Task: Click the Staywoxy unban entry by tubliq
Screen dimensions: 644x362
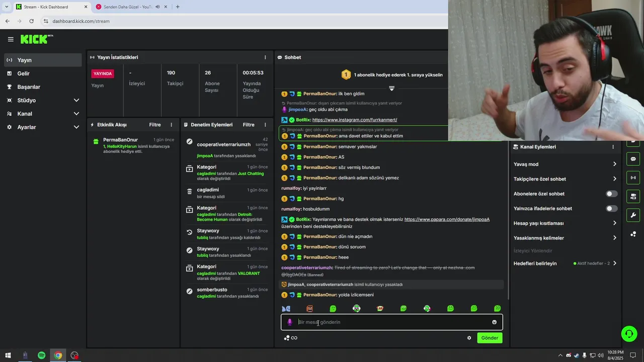Action: click(x=226, y=234)
